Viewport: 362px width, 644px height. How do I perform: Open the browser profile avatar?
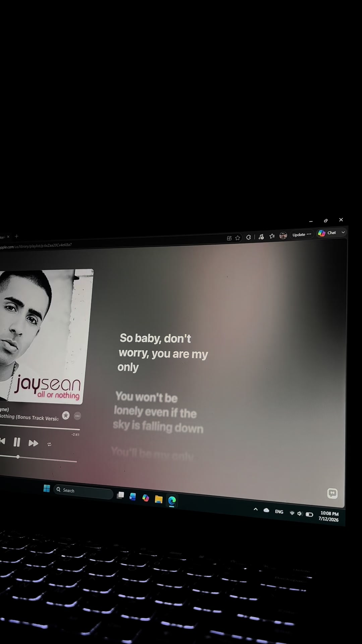pyautogui.click(x=283, y=235)
